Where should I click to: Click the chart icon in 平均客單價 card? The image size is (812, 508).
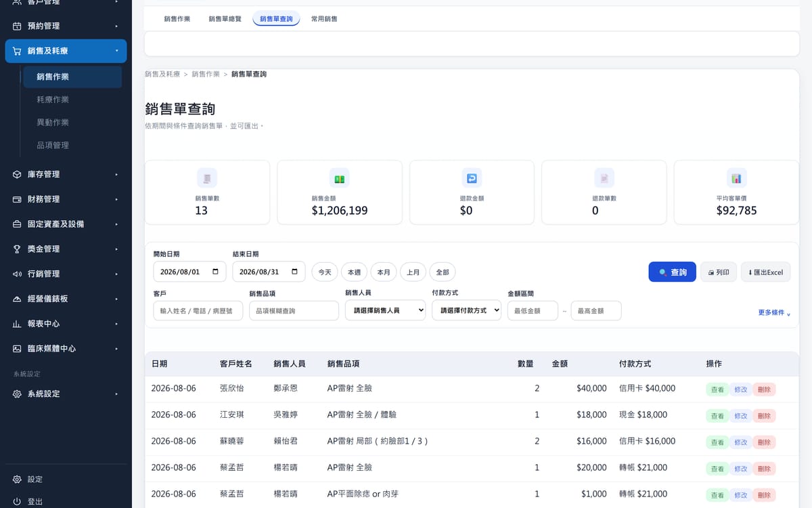[x=736, y=178]
